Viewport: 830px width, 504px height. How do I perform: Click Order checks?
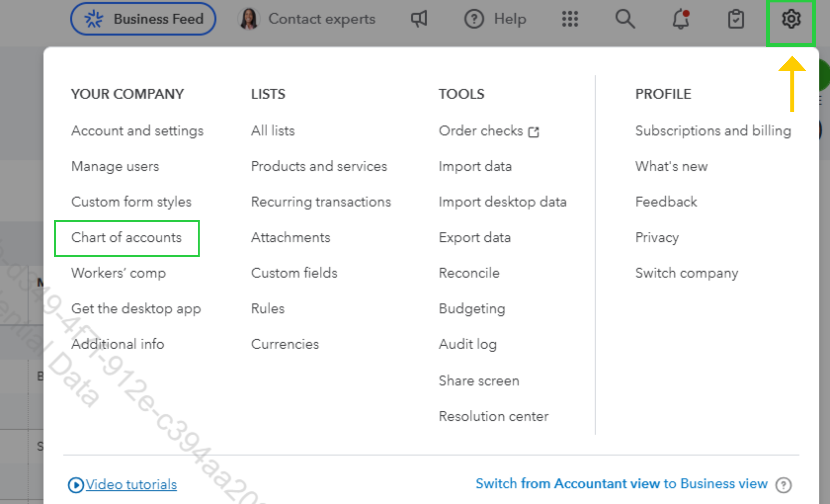(481, 131)
